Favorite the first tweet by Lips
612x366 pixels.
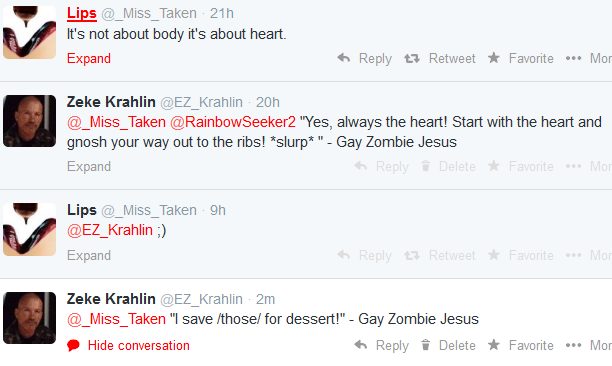(521, 59)
